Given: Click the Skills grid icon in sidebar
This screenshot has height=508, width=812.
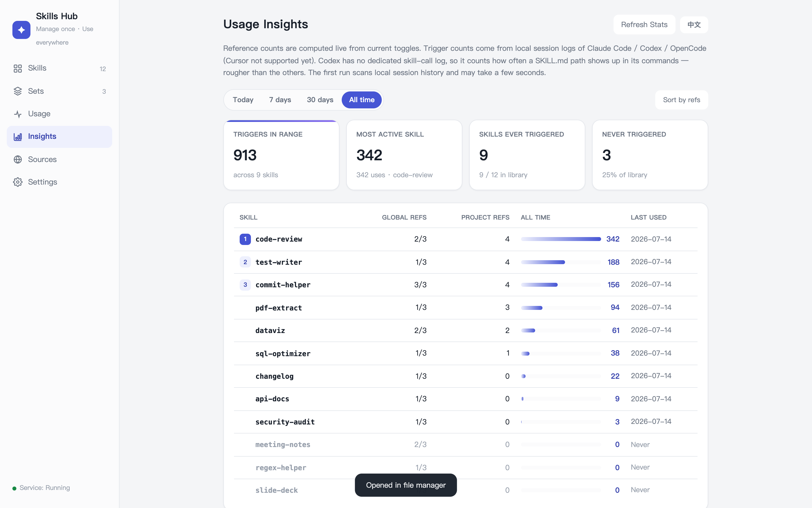Looking at the screenshot, I should pyautogui.click(x=18, y=69).
